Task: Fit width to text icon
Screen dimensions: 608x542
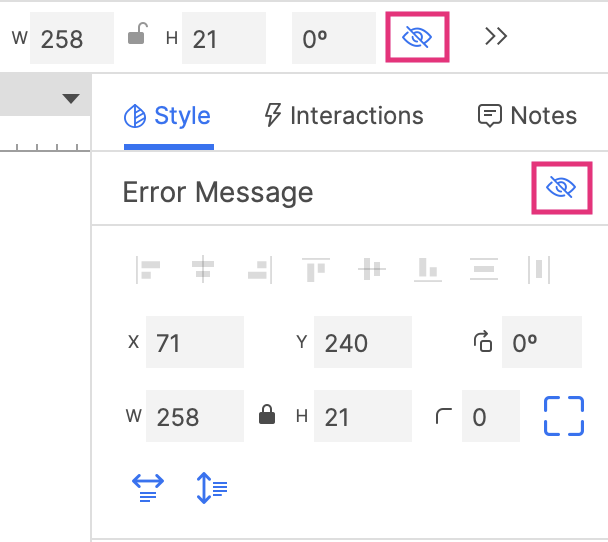Action: click(149, 487)
